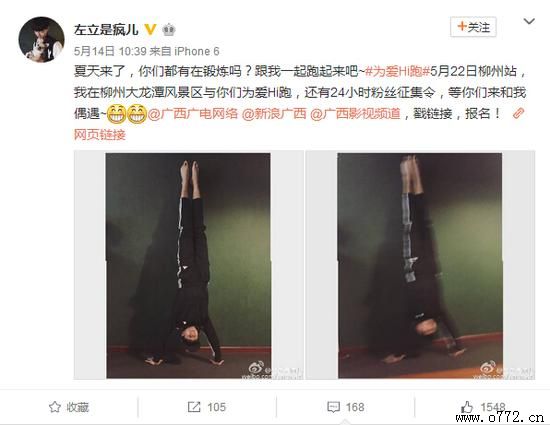Open the @广西影视频道 mention
Screen dimensions: 550x425
[355, 114]
